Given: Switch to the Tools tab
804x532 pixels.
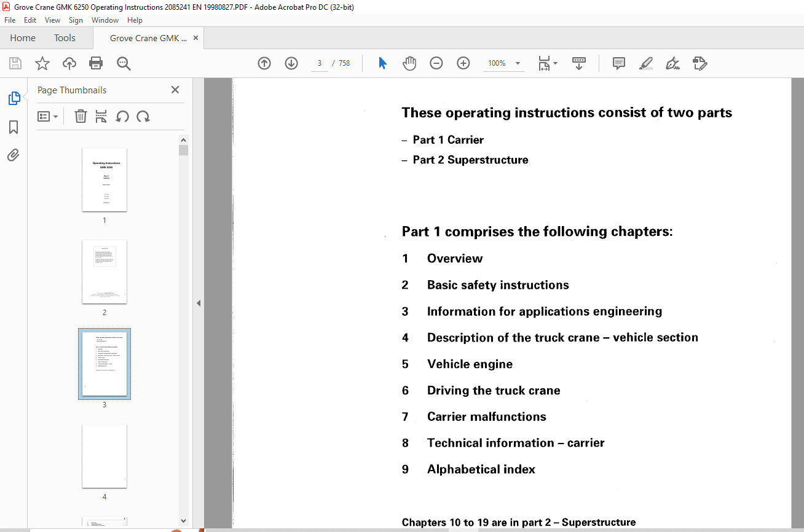Looking at the screenshot, I should coord(65,38).
